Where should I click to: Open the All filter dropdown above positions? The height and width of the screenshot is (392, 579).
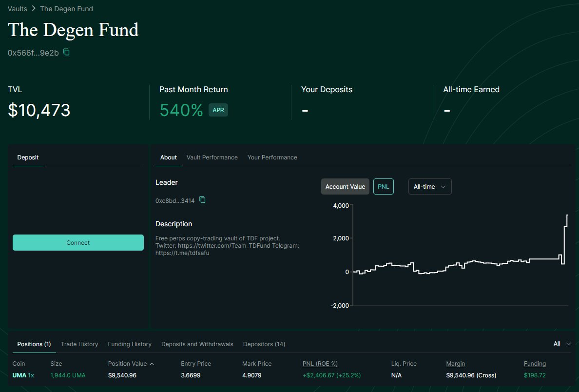[x=561, y=344]
